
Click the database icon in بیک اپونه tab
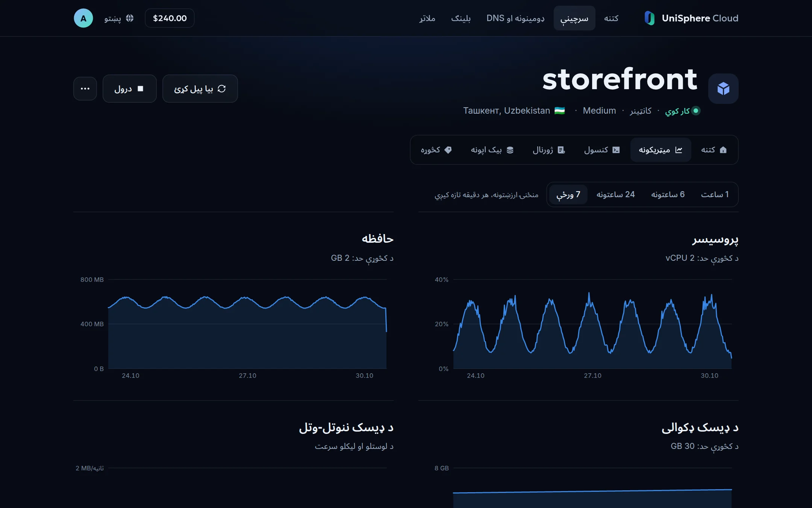[x=510, y=150]
